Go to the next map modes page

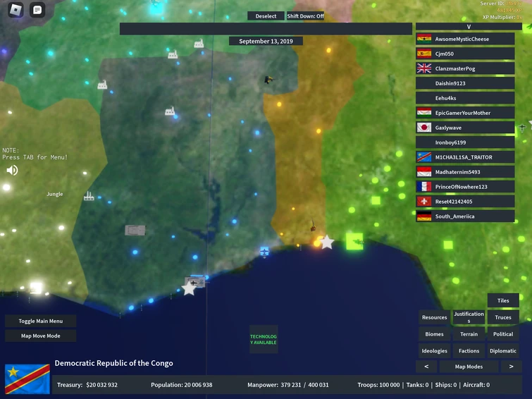(511, 367)
